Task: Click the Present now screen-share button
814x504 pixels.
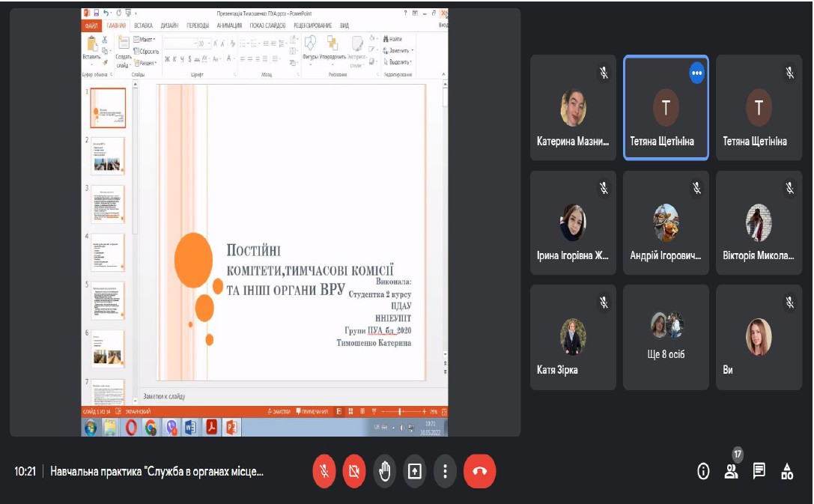Action: coord(415,471)
